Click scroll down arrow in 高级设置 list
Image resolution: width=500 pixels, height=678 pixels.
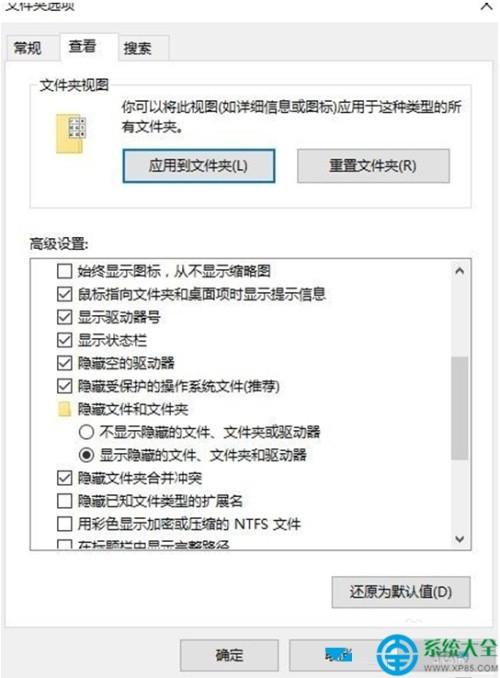point(460,539)
